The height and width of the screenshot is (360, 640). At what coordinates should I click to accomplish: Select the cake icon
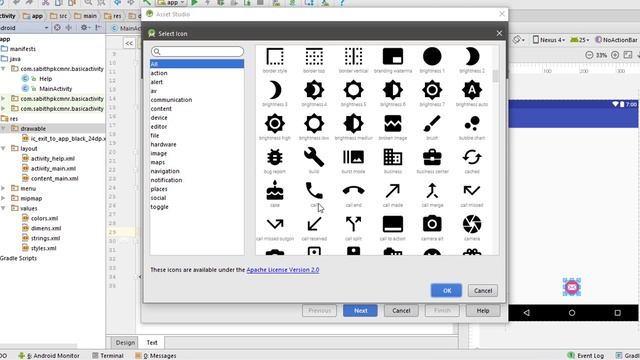tap(275, 191)
